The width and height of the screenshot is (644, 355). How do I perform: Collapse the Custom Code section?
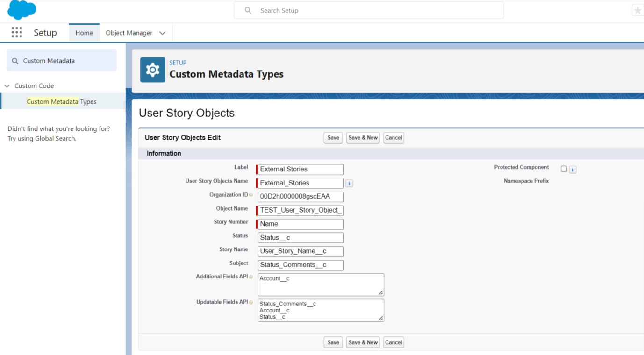(x=7, y=86)
